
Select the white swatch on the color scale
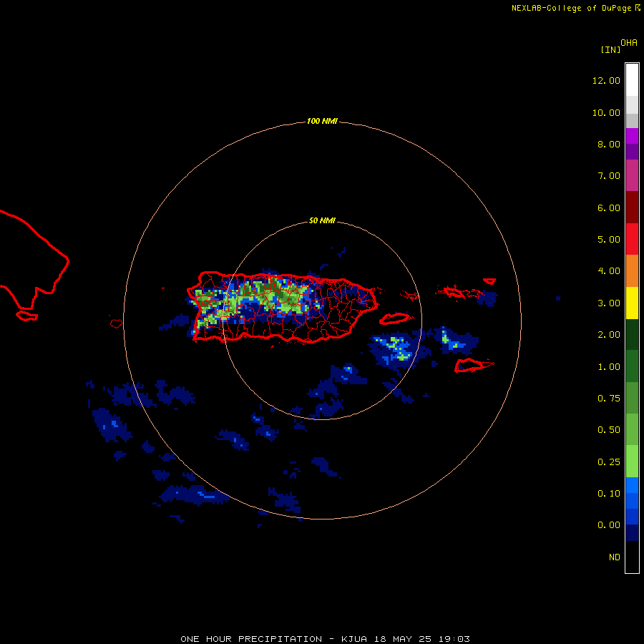click(632, 79)
